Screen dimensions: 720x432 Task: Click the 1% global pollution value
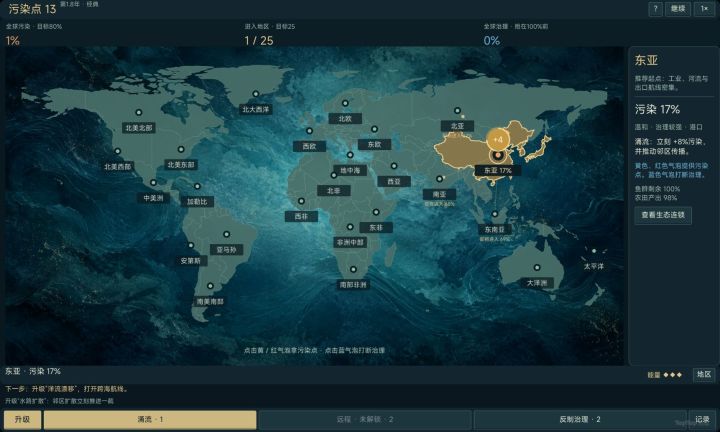point(12,40)
